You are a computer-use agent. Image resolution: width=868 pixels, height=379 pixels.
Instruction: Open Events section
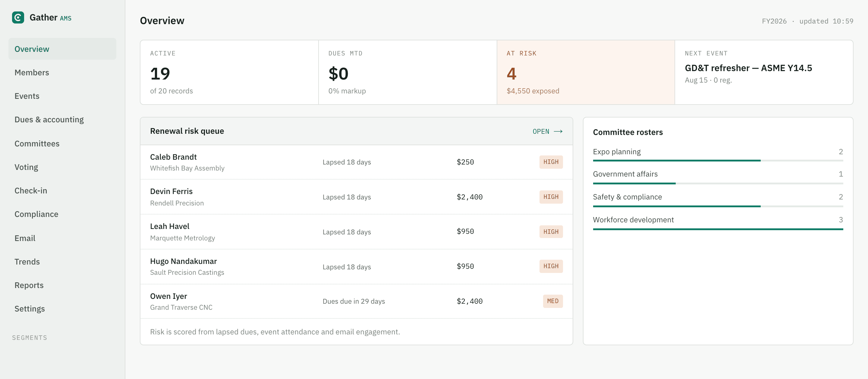coord(62,96)
